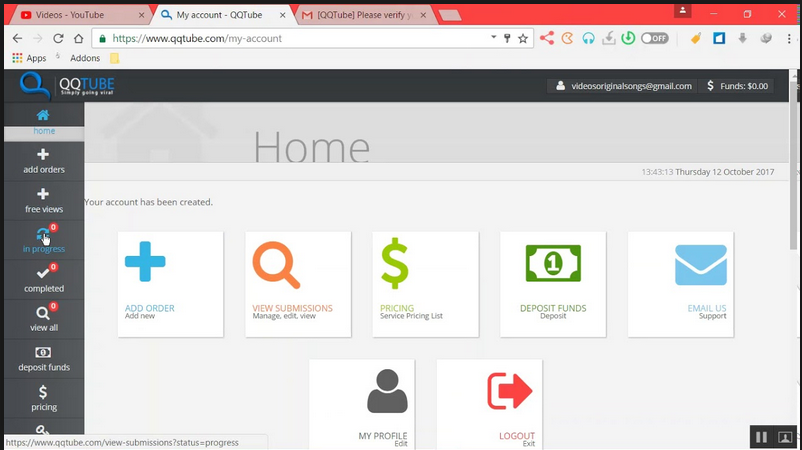The width and height of the screenshot is (802, 450).
Task: Click the QQTube logo
Action: 67,85
